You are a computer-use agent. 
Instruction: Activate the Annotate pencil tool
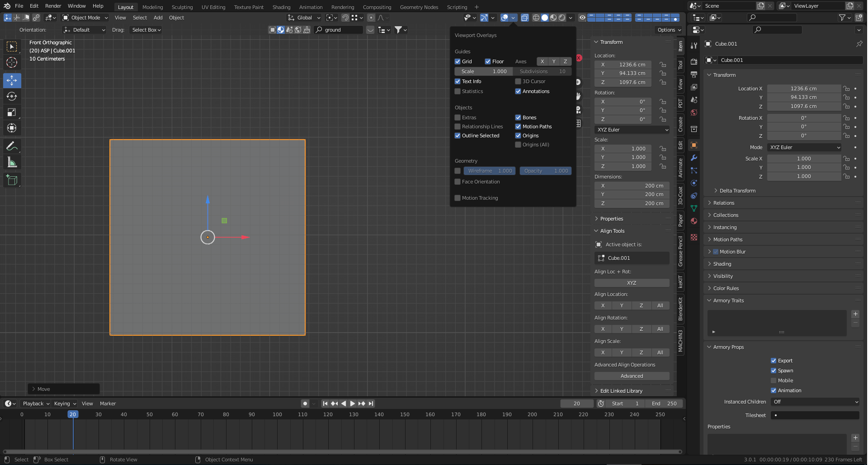point(12,146)
